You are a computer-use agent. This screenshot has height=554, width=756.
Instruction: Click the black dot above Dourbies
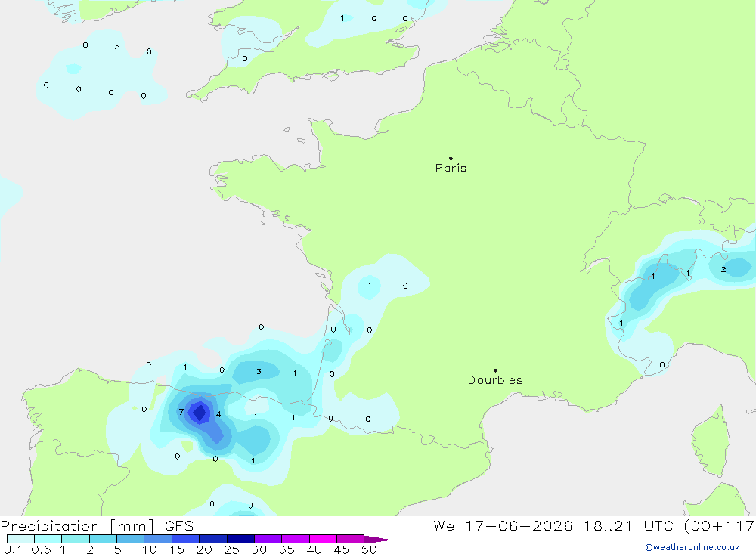495,370
